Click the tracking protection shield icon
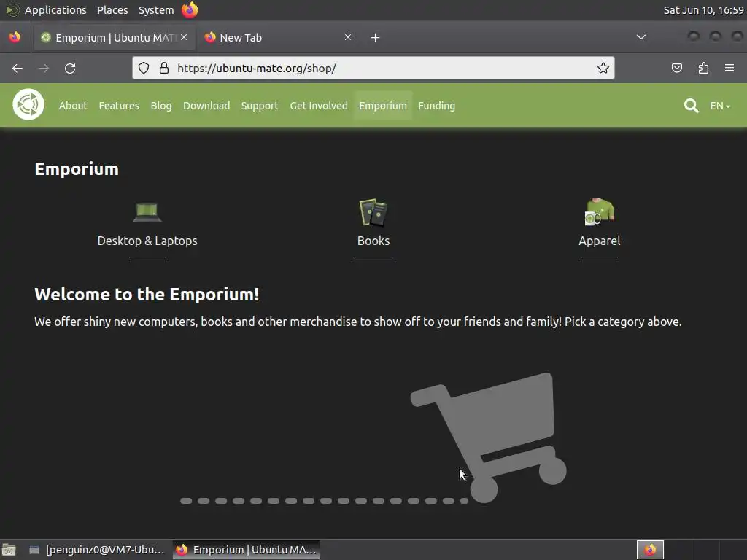The image size is (747, 560). point(144,68)
